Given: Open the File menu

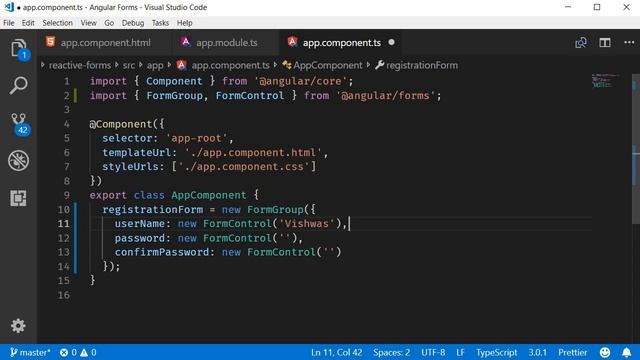Looking at the screenshot, I should 9,23.
